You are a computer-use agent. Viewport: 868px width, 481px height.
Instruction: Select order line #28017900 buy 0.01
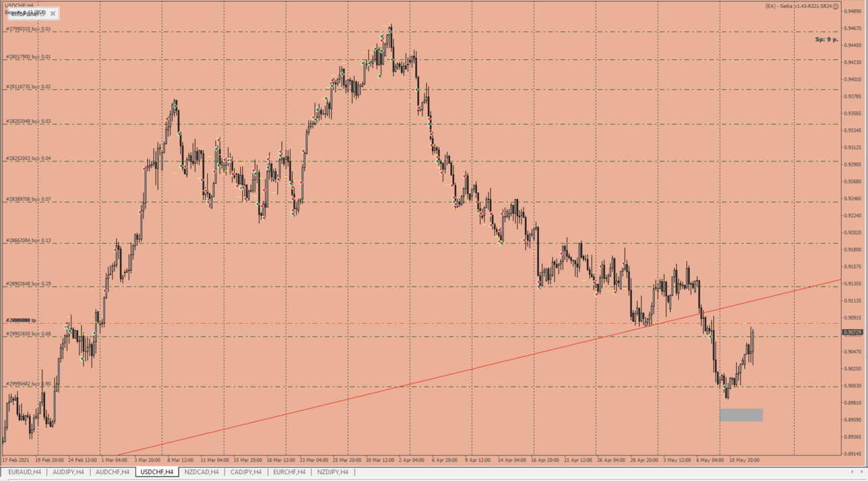[28, 57]
